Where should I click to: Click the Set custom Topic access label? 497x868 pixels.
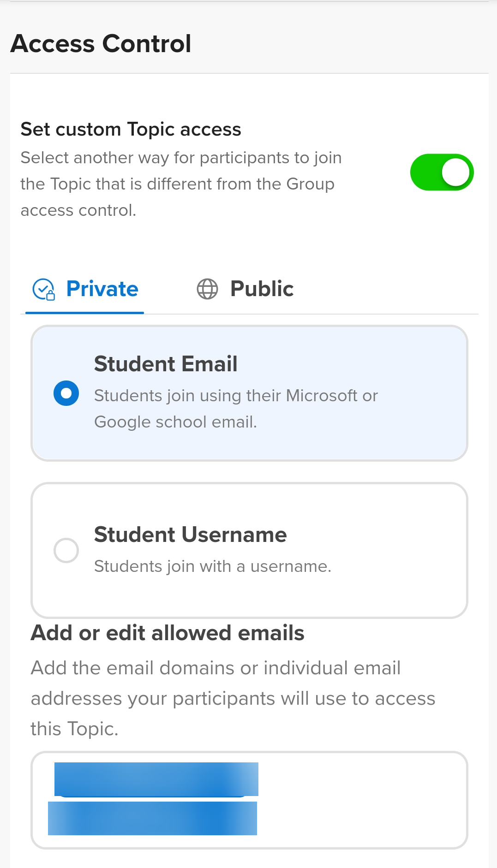(131, 130)
